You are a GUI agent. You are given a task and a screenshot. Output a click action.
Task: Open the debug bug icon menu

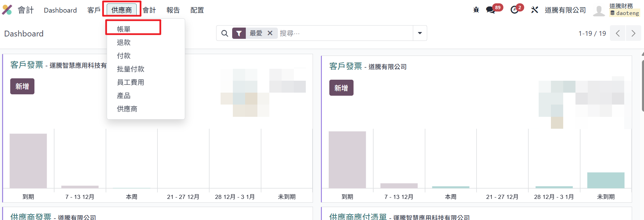(476, 10)
